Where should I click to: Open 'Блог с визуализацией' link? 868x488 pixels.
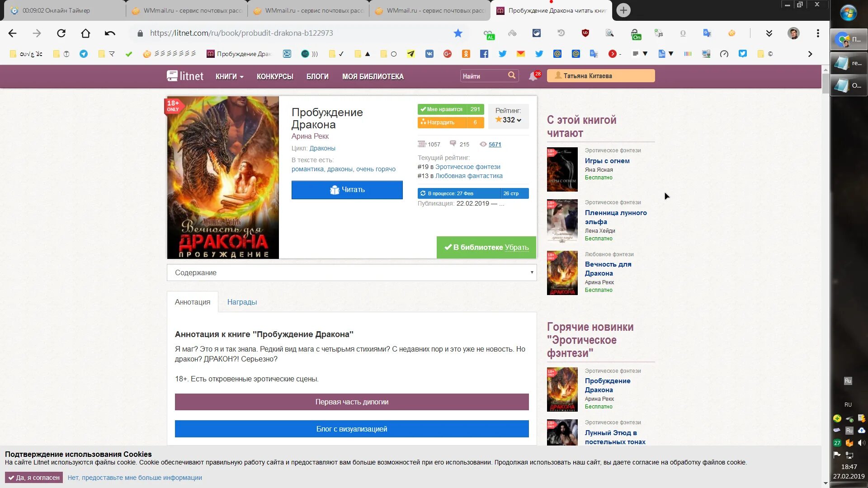352,429
